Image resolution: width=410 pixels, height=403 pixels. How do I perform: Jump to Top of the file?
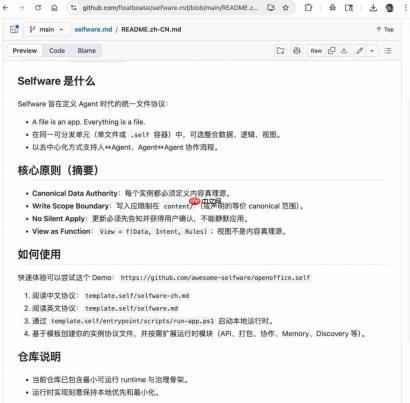coord(385,29)
